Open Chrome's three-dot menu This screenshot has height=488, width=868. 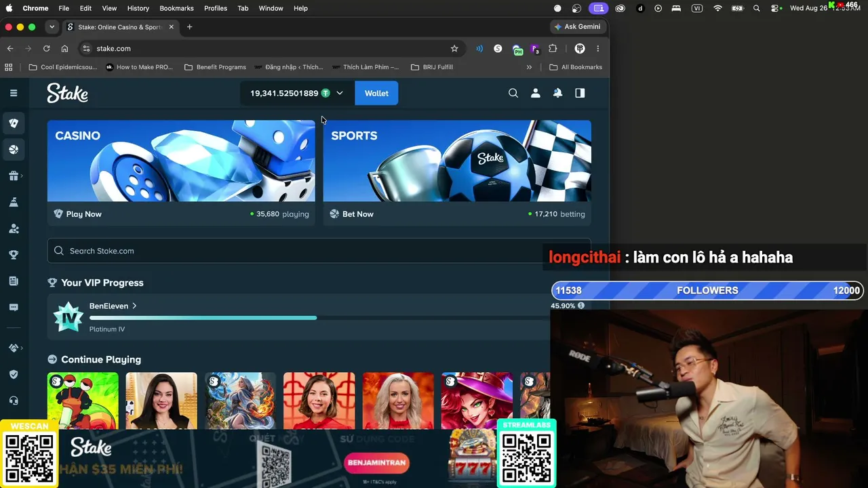597,49
